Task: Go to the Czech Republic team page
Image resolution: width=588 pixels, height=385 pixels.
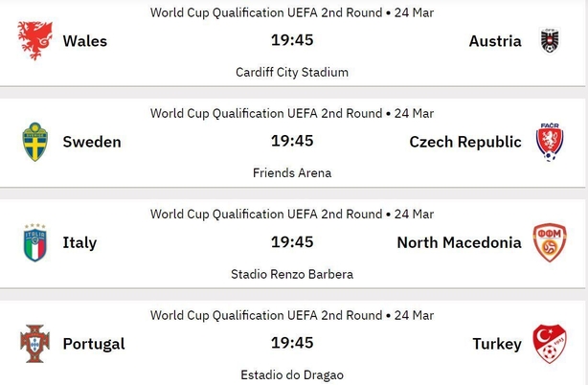Action: tap(465, 142)
